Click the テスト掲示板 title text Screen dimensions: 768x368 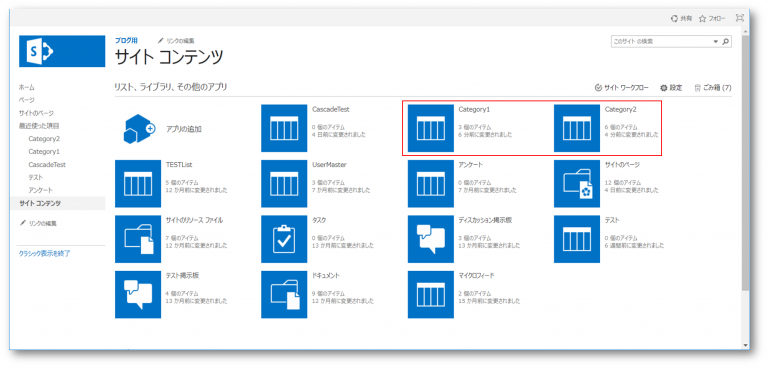click(182, 275)
